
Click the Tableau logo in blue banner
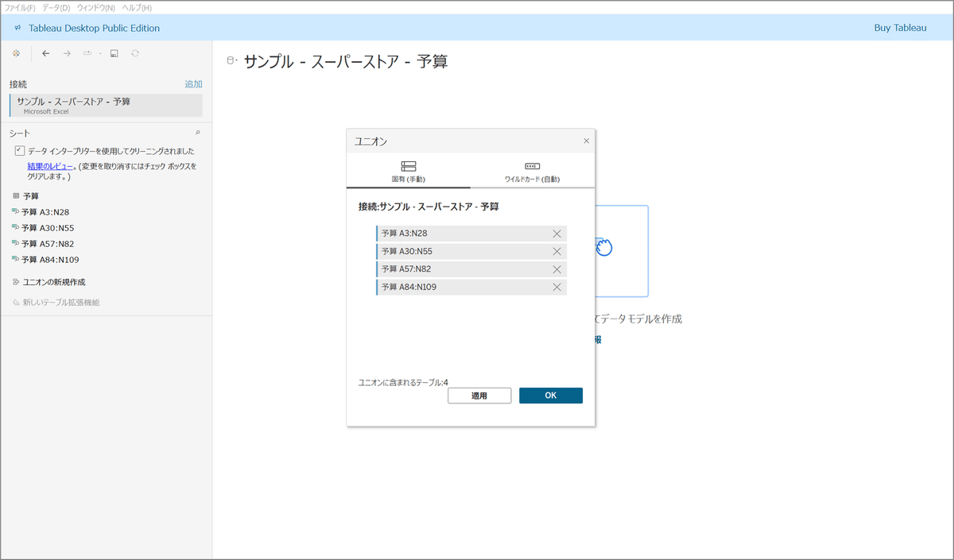point(17,28)
